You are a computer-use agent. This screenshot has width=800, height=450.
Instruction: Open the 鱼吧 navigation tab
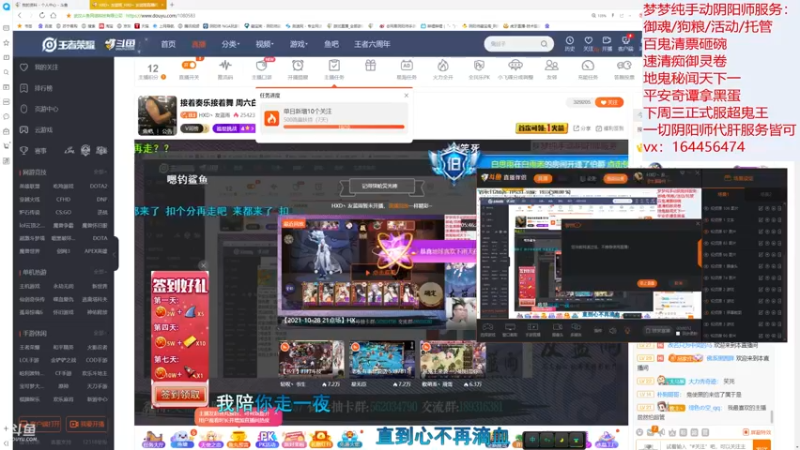(x=331, y=44)
